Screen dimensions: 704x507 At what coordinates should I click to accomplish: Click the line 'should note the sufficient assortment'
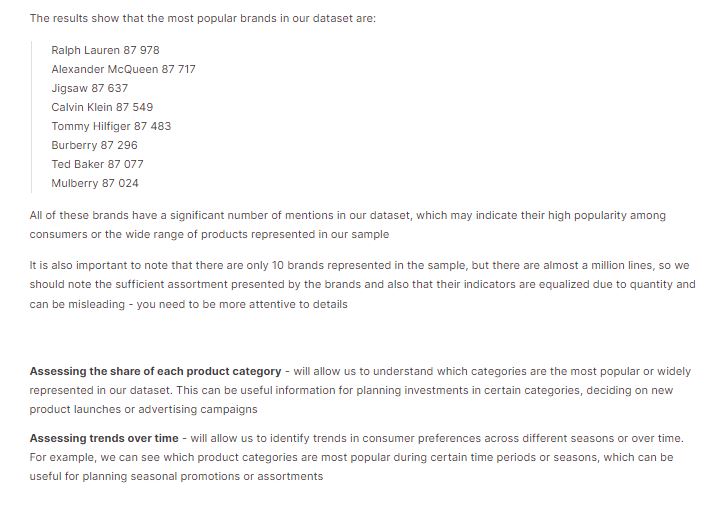[x=362, y=285]
